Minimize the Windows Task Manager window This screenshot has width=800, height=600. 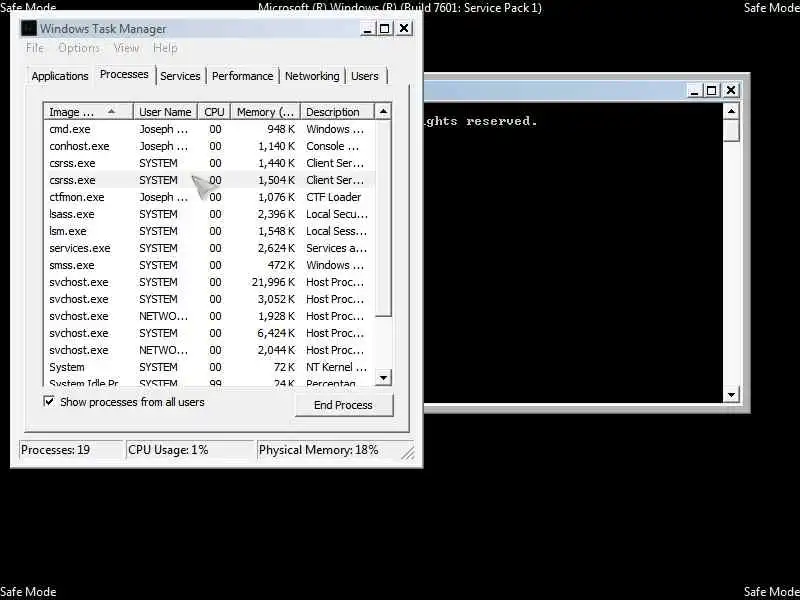(367, 29)
